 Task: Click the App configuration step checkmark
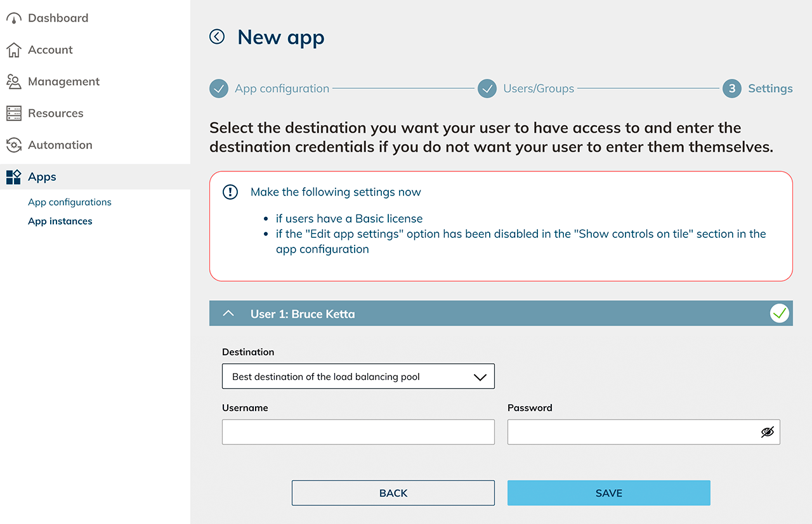(219, 89)
